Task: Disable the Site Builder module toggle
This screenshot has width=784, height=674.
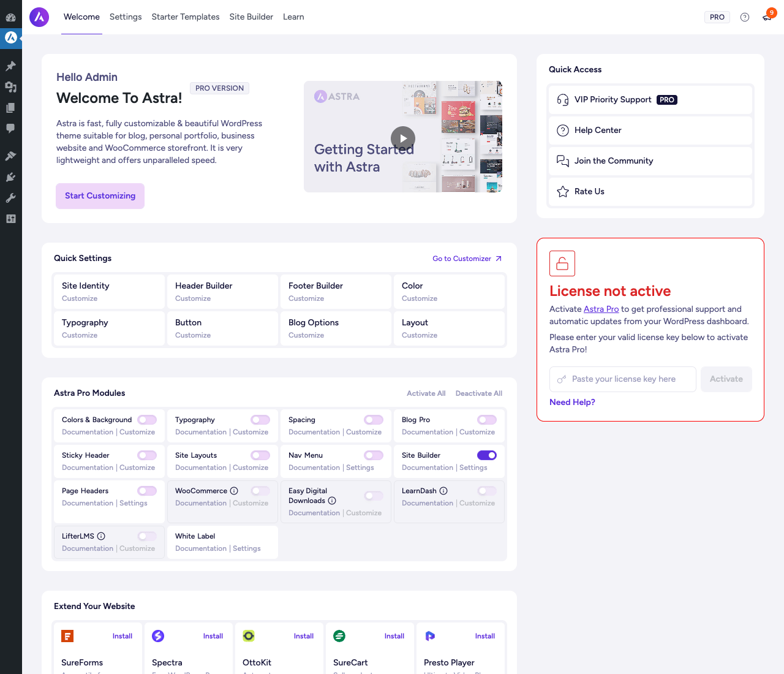Action: click(x=487, y=455)
